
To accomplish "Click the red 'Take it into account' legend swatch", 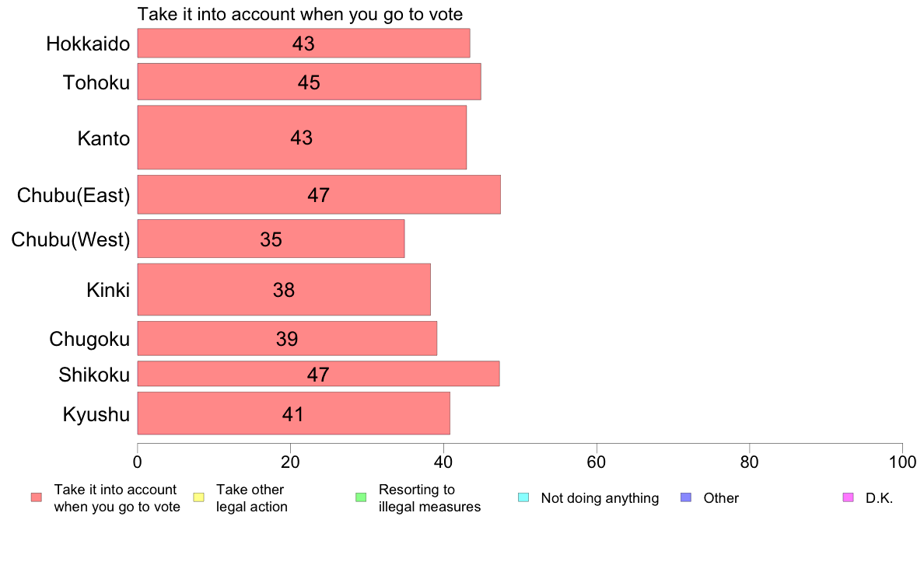I will point(37,497).
